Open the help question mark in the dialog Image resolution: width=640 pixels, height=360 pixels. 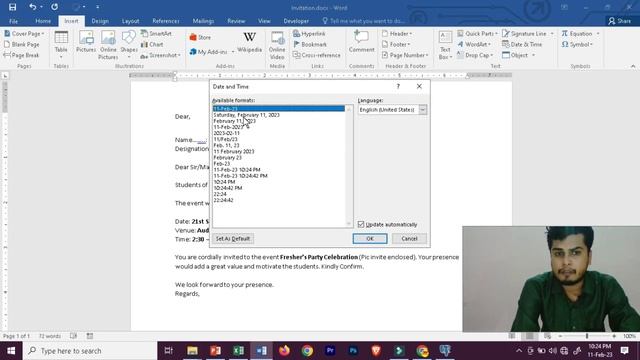coord(398,86)
